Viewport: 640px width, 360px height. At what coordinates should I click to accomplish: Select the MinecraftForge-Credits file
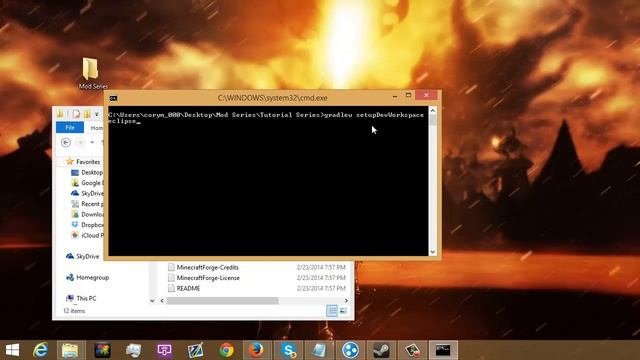(x=207, y=267)
